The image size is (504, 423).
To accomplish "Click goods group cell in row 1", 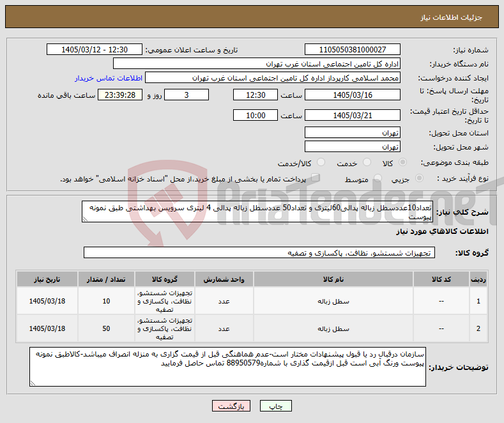I will tap(165, 301).
